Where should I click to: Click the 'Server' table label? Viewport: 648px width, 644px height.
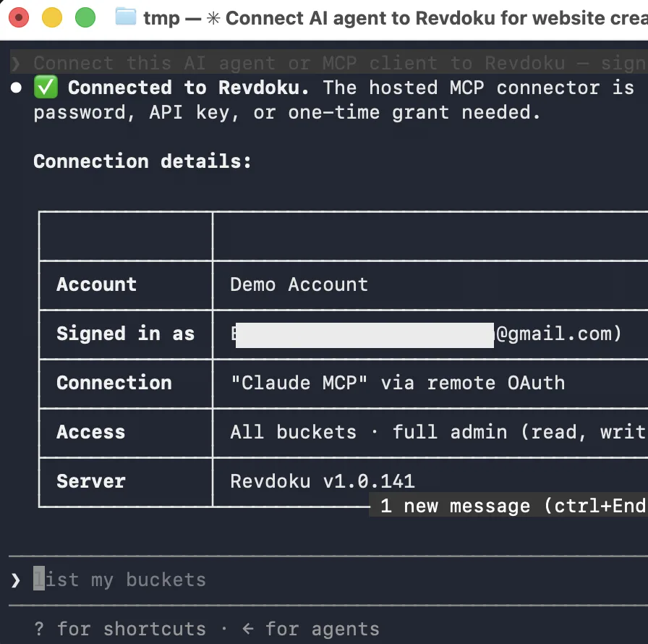tap(91, 480)
